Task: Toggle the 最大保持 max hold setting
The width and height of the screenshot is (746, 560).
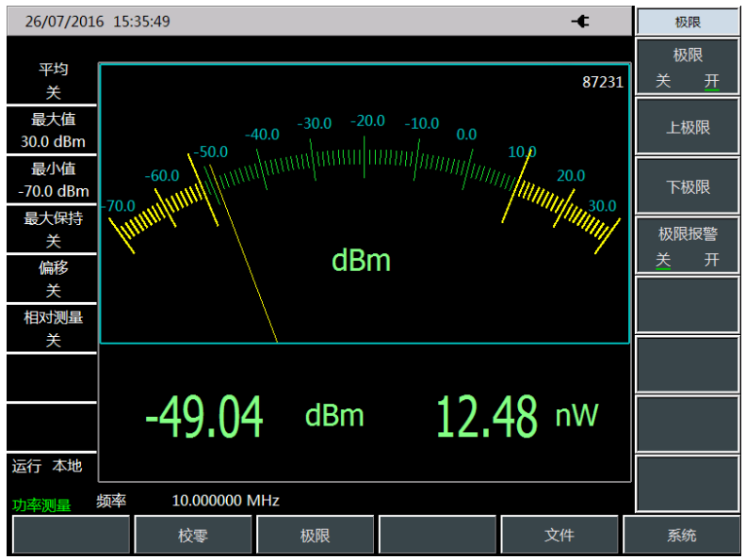Action: 52,229
